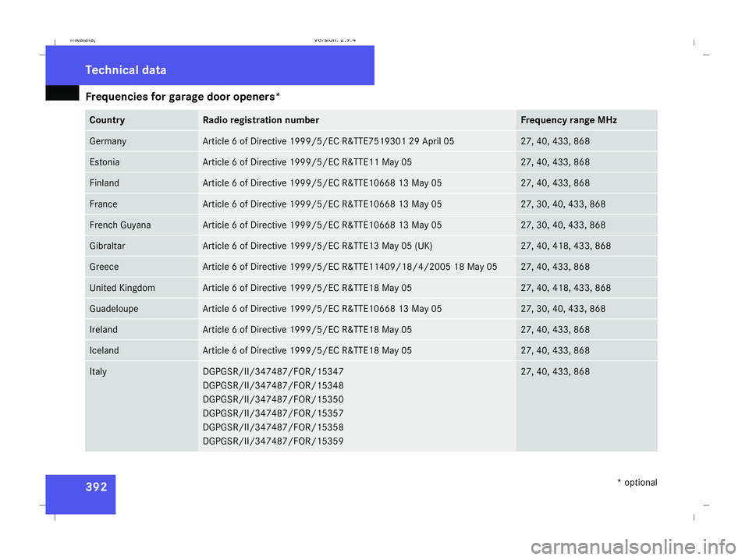Click Guadeloupe's registration number text
Image resolution: width=749 pixels, height=560 pixels.
(x=322, y=309)
